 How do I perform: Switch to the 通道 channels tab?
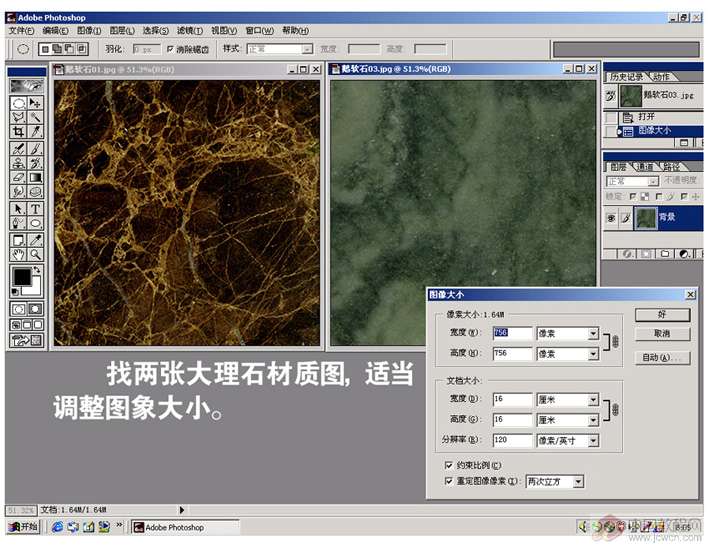coord(645,167)
